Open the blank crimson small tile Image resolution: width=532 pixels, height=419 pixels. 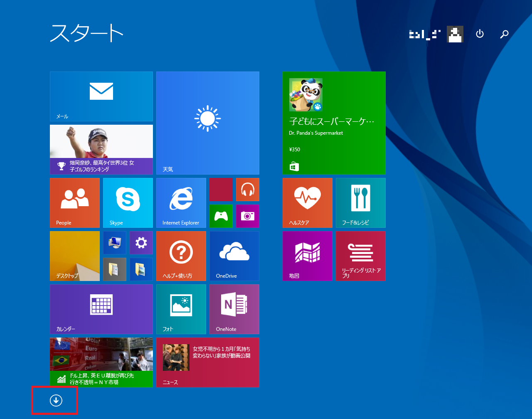point(221,190)
